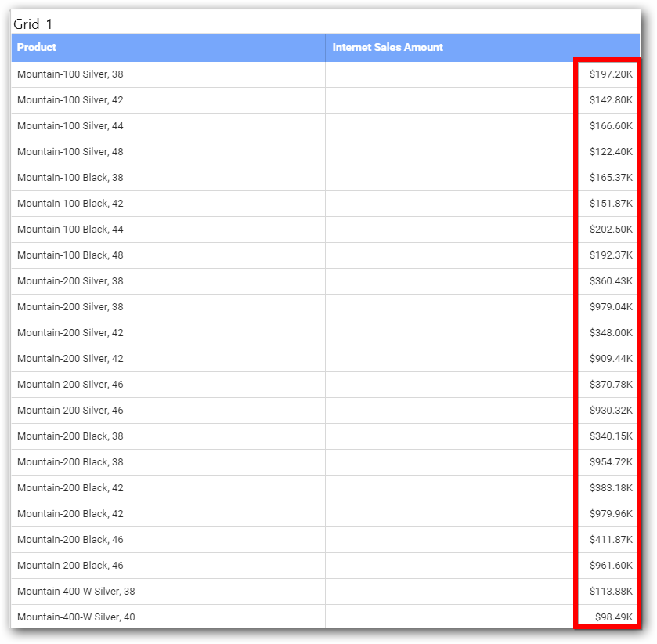Select the Grid_1 title text

[33, 24]
